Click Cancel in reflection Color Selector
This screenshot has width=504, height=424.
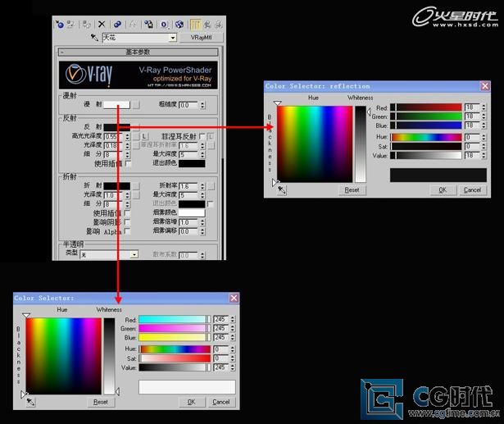[x=472, y=189]
